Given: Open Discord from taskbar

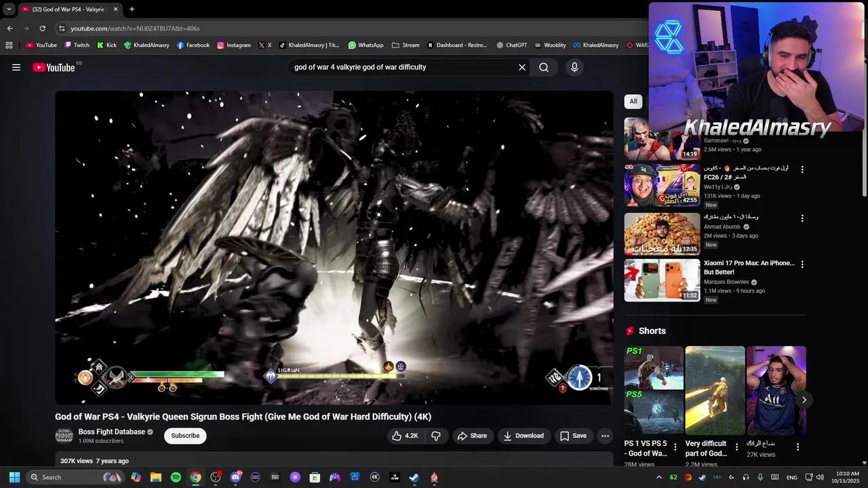Looking at the screenshot, I should point(235,477).
